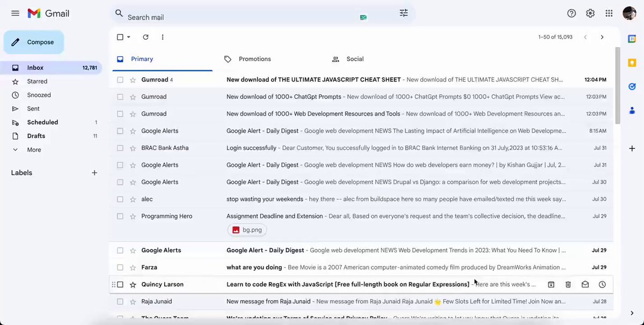Get add-ons plus icon in side panel
Screen dimensions: 644x325
(632, 148)
